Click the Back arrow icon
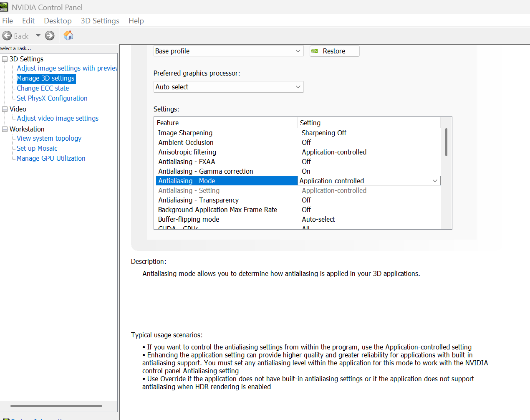This screenshot has width=530, height=420. (7, 36)
